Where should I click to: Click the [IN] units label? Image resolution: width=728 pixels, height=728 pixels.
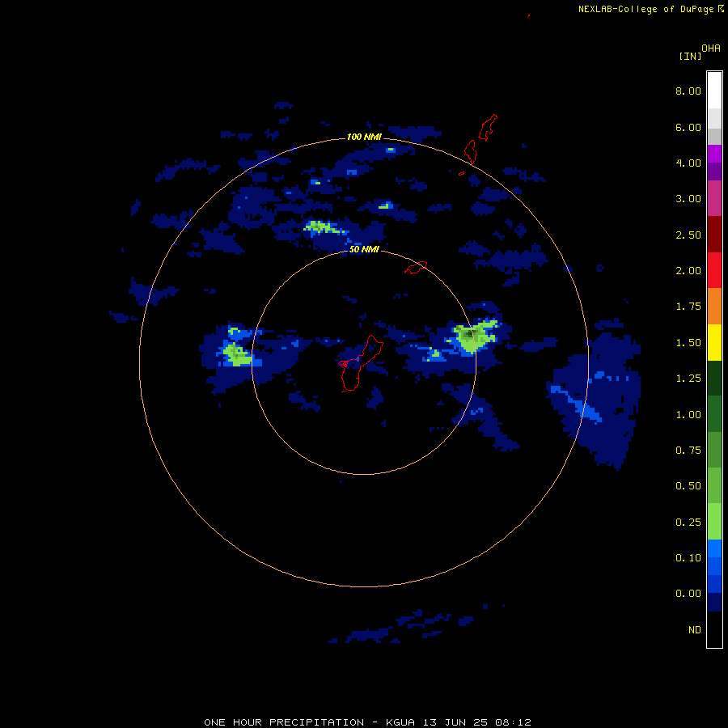[690, 56]
